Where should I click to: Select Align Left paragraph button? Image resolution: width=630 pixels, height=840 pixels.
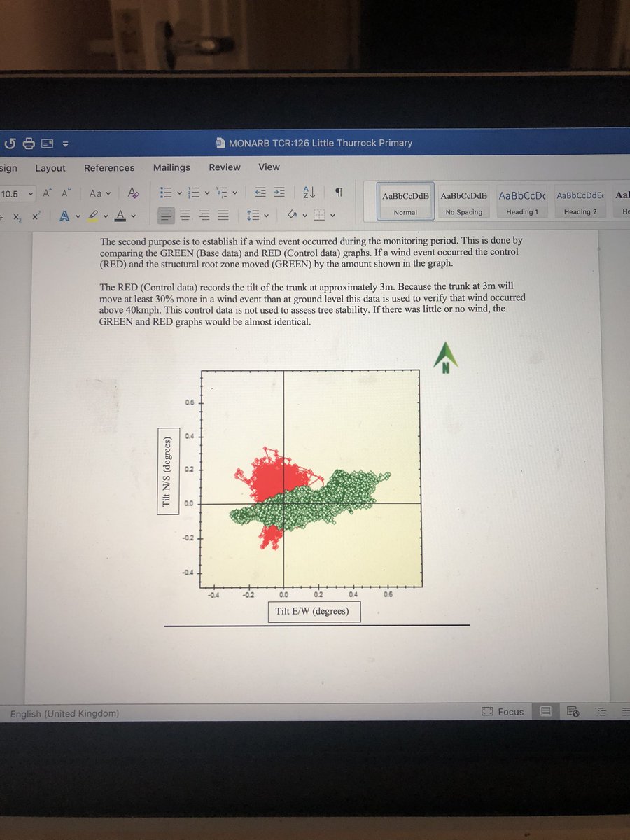[x=166, y=215]
